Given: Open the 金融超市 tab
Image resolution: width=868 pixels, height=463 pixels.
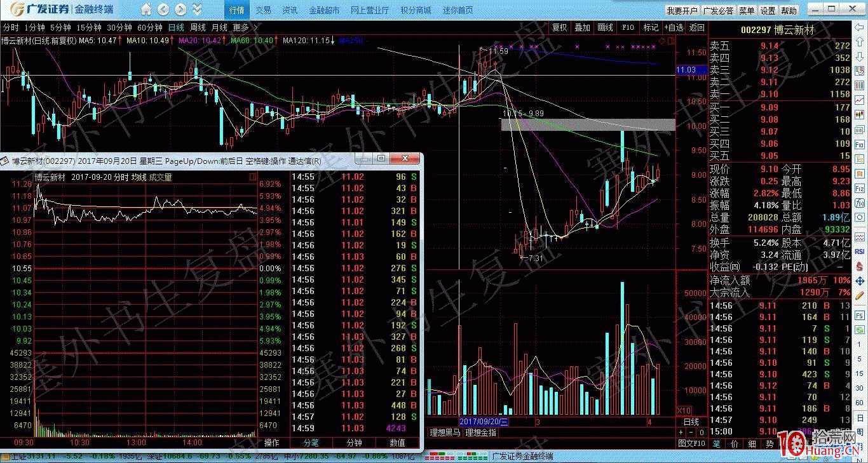Looking at the screenshot, I should pos(324,10).
